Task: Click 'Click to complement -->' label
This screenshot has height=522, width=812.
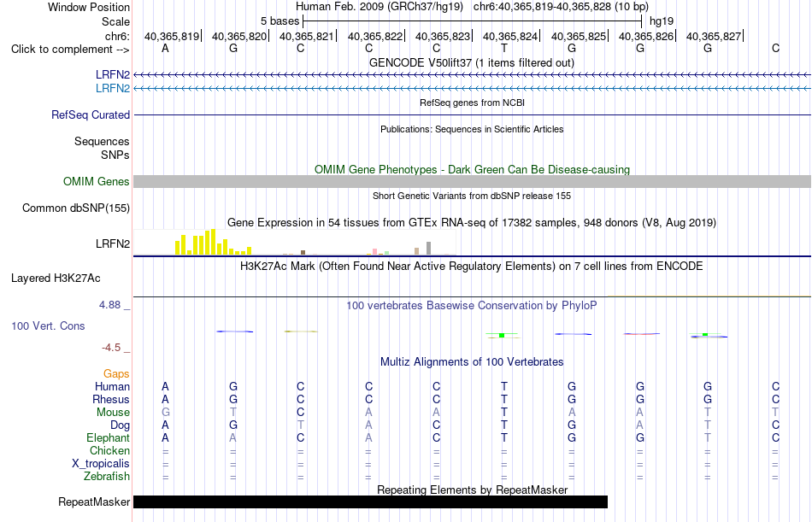Action: (x=70, y=50)
